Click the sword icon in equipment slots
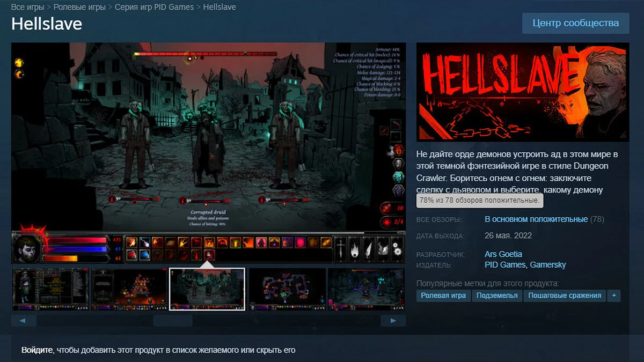Viewport: 644px width, 362px height. click(340, 248)
